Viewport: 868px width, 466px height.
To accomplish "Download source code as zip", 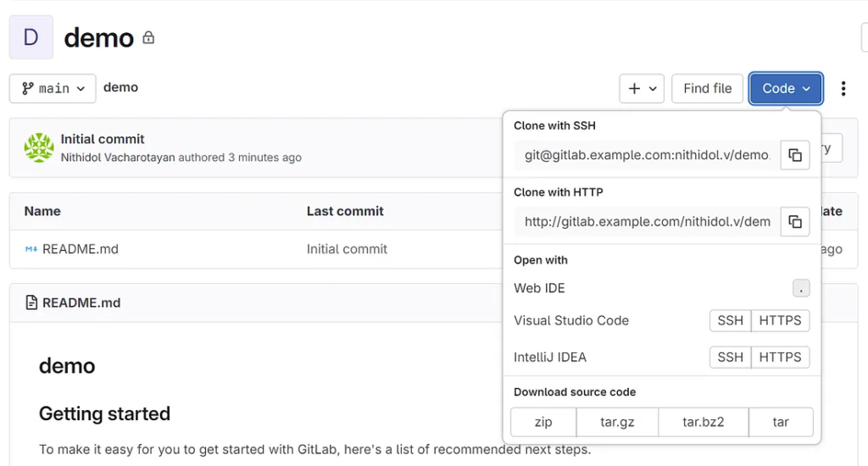I will click(543, 422).
